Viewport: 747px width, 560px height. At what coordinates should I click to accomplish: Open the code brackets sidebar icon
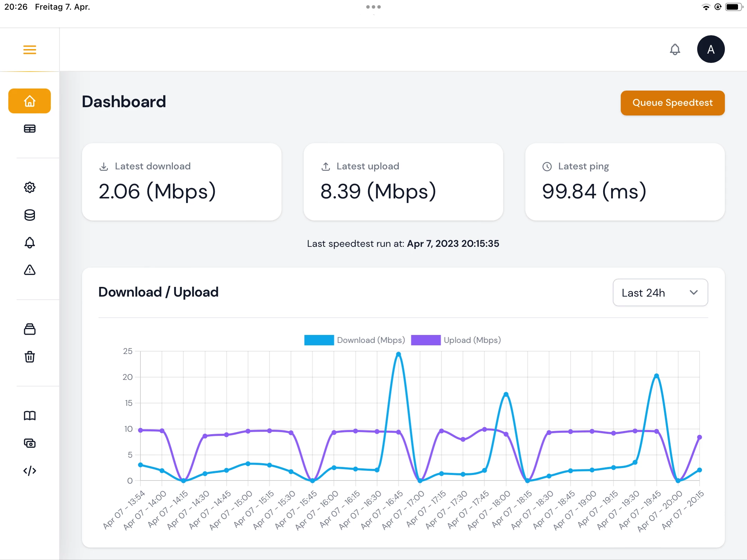coord(30,471)
